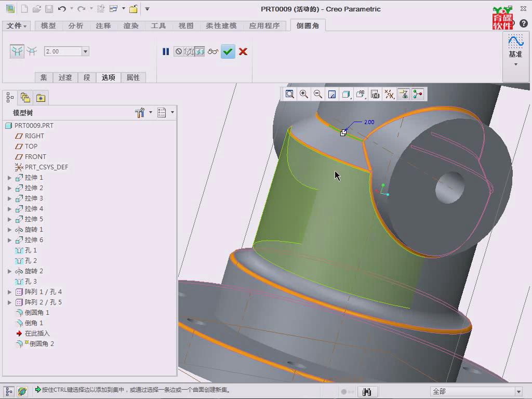Toggle annotation display in graphics toolbar
532x399 pixels.
coord(403,94)
